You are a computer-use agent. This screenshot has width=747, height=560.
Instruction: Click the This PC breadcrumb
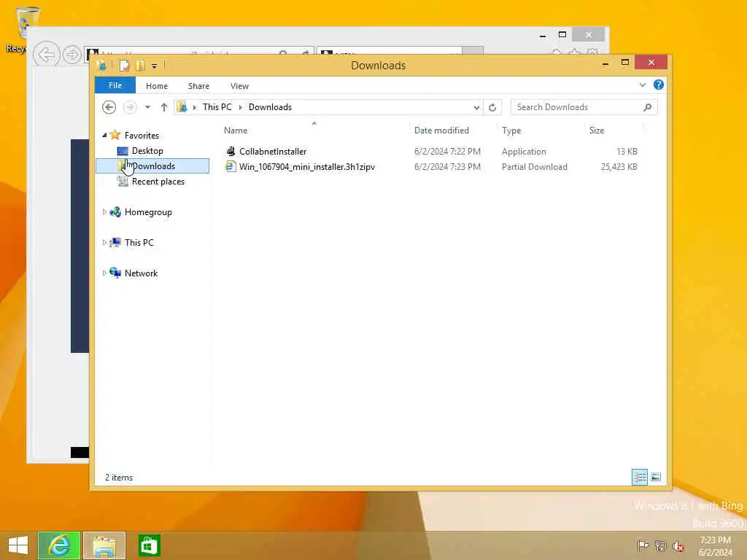(x=217, y=107)
